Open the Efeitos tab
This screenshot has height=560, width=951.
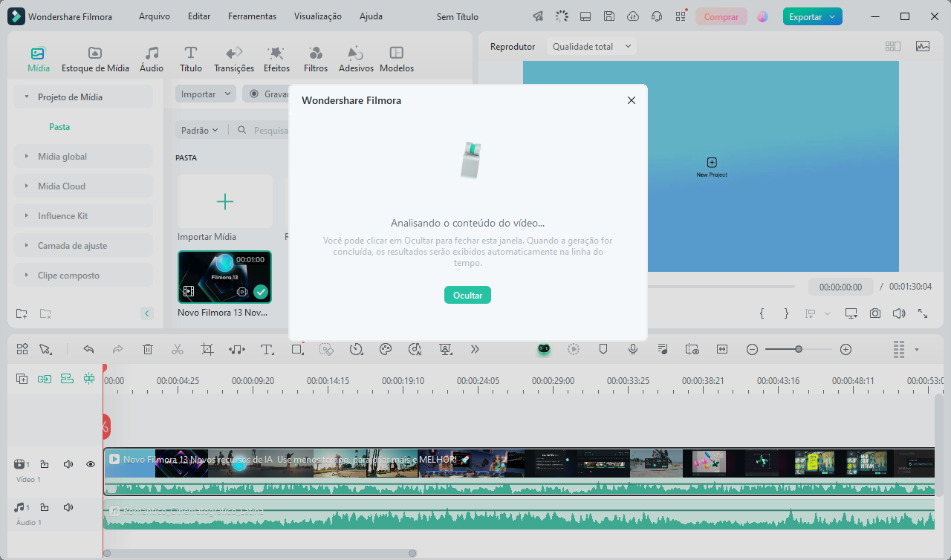click(276, 59)
